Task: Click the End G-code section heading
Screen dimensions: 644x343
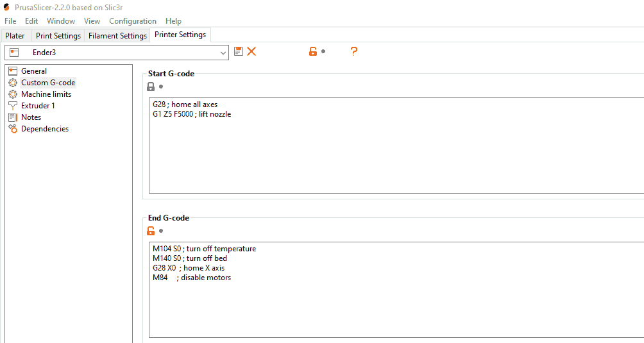Action: (x=169, y=218)
